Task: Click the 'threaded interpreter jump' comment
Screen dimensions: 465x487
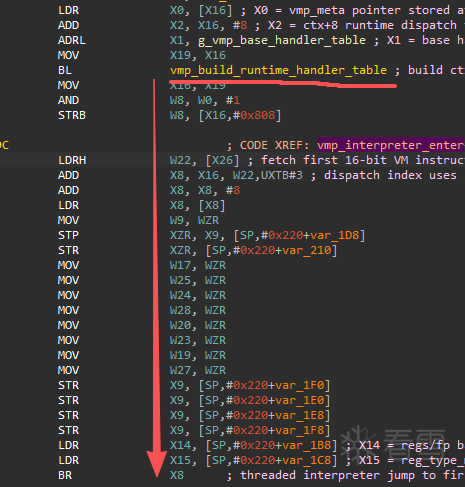Action: pyautogui.click(x=346, y=475)
